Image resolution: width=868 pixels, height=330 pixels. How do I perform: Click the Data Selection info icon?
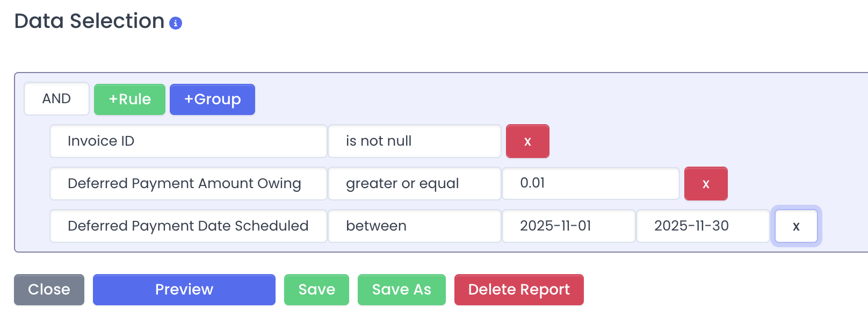176,23
